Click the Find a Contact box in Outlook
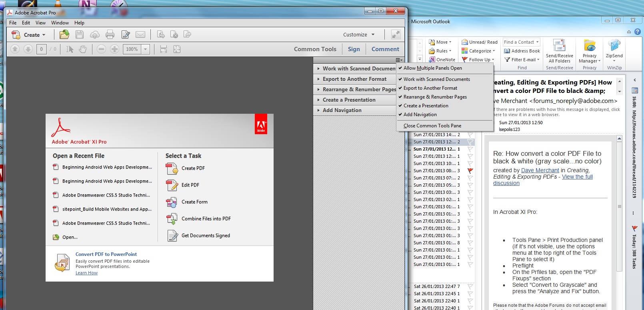This screenshot has height=310, width=644. point(522,42)
